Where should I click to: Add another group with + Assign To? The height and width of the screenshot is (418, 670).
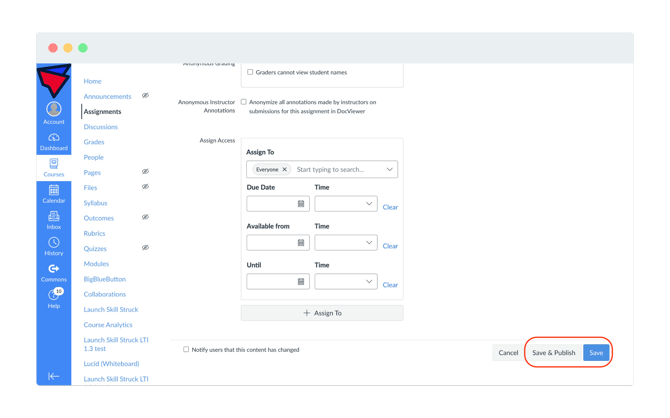(x=322, y=313)
